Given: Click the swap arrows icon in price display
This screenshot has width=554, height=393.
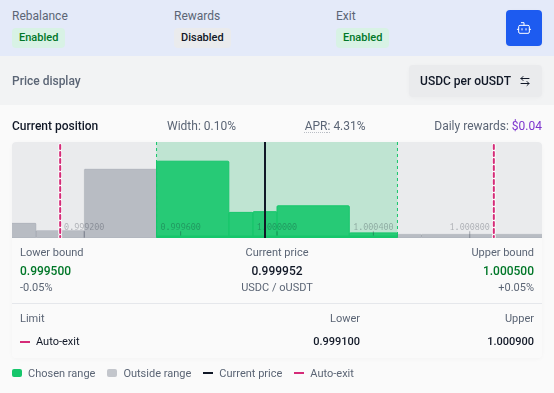Looking at the screenshot, I should point(525,81).
